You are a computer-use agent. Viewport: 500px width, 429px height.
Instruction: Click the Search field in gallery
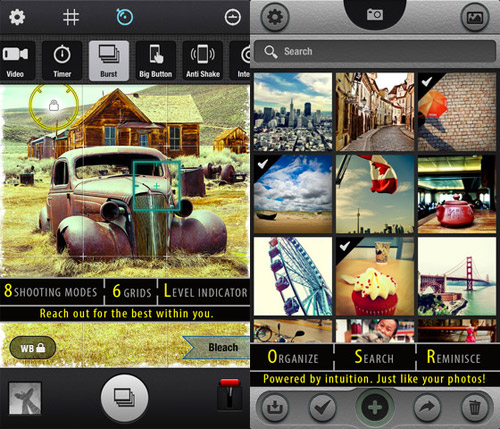(375, 52)
